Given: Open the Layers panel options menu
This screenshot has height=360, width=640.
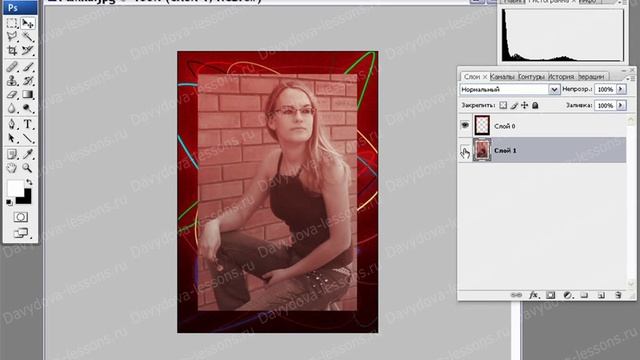Looking at the screenshot, I should (x=630, y=78).
